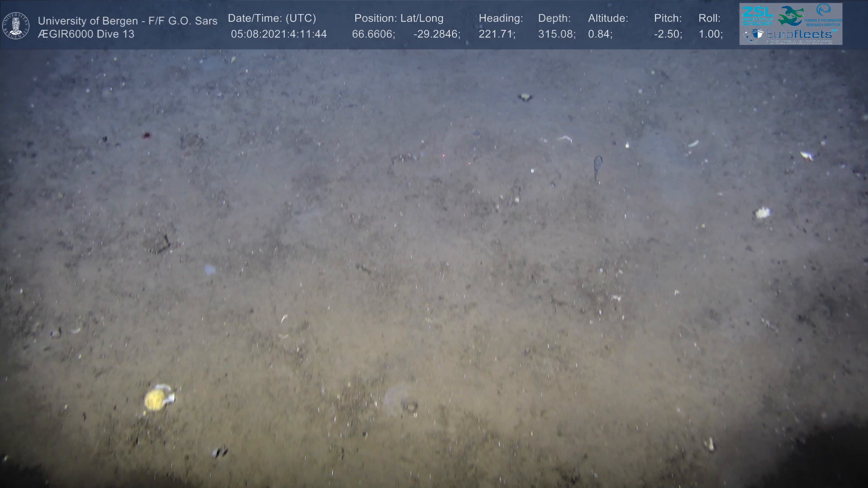Click the roll value 1.00
Viewport: 868px width, 488px height.
click(710, 34)
